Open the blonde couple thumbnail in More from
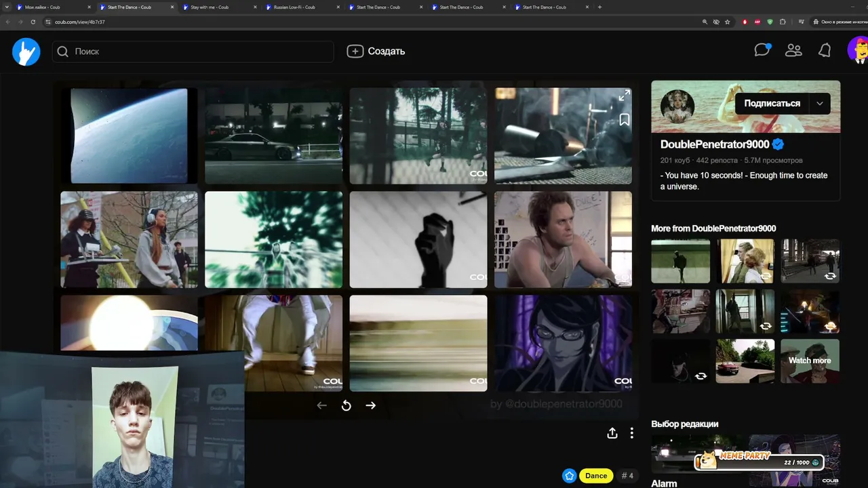868x488 pixels. [745, 261]
